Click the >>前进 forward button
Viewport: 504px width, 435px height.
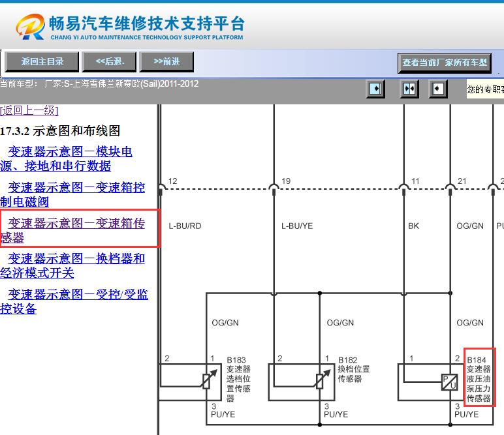[166, 62]
